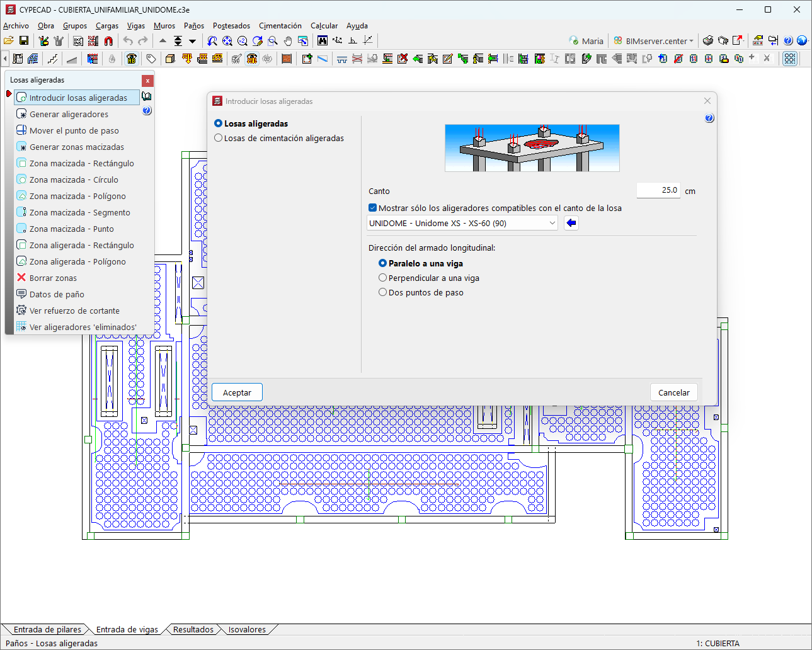Click the red magnet snap icon
Image resolution: width=812 pixels, height=650 pixels.
(x=108, y=41)
